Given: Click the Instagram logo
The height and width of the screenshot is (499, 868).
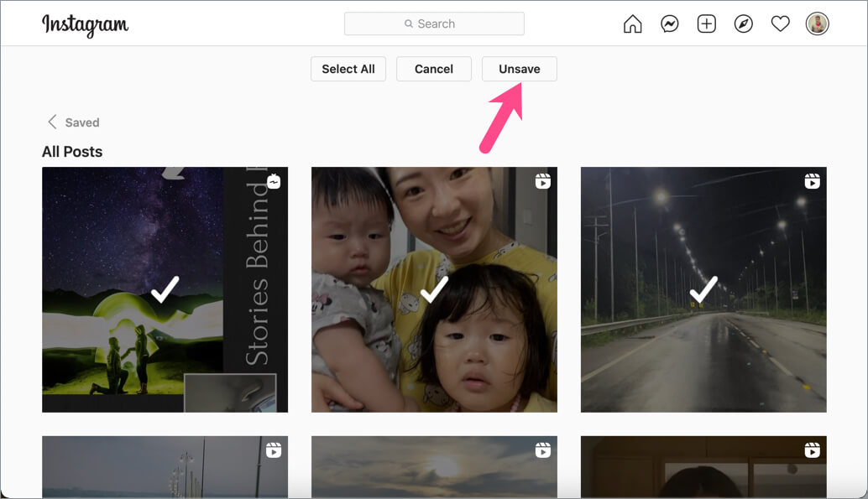Looking at the screenshot, I should [x=86, y=25].
